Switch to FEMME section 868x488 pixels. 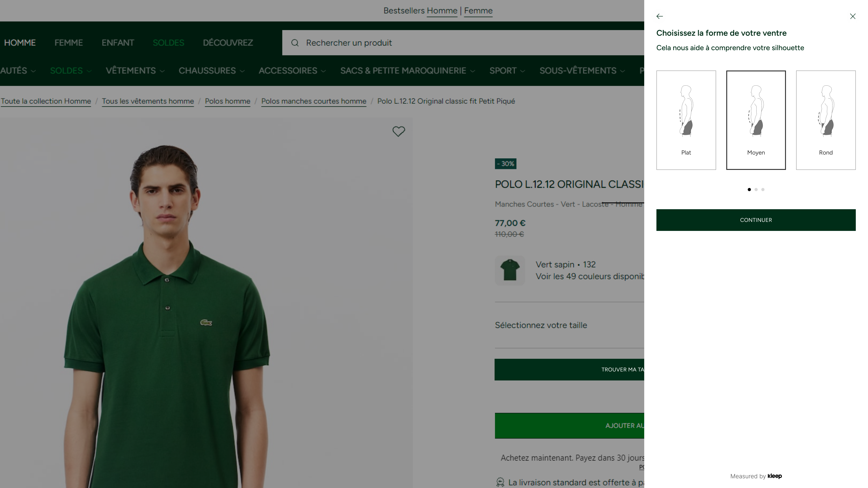(x=69, y=43)
